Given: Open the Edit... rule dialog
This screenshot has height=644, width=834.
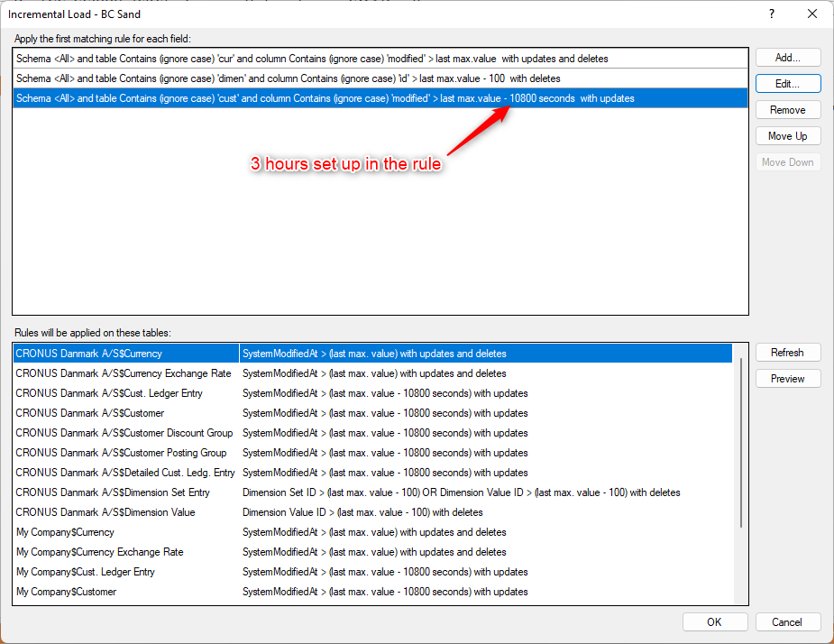Looking at the screenshot, I should pyautogui.click(x=788, y=84).
